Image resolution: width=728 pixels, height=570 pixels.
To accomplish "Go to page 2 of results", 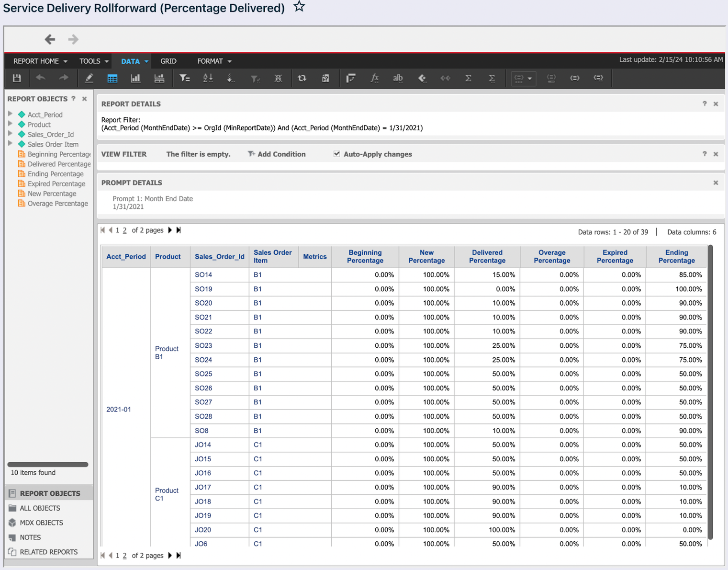I will [124, 230].
